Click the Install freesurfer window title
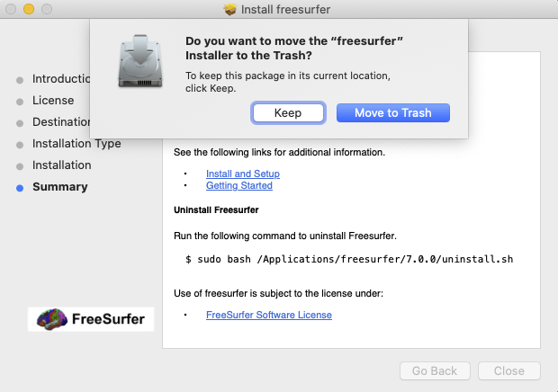Image resolution: width=558 pixels, height=392 pixels. (x=287, y=10)
